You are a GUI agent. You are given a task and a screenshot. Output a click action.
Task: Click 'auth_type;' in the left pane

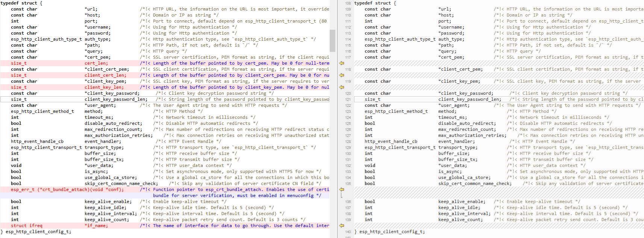98,39
